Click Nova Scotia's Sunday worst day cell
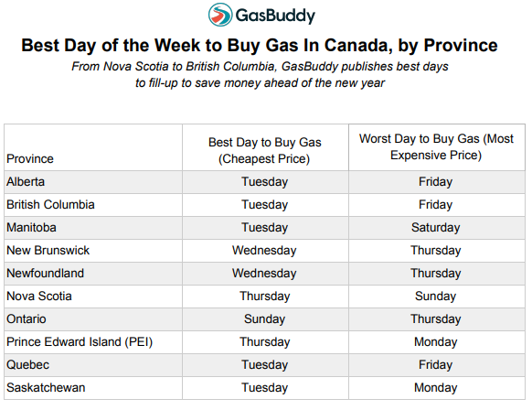 [x=437, y=297]
